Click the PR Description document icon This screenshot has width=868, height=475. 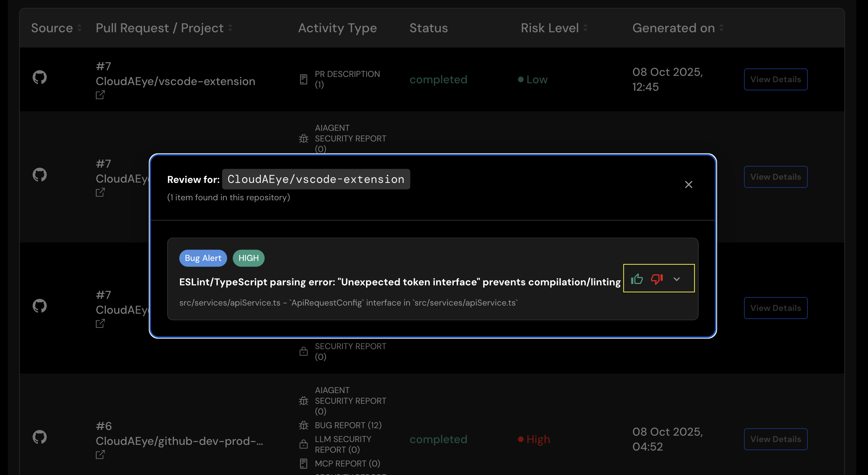pos(304,79)
